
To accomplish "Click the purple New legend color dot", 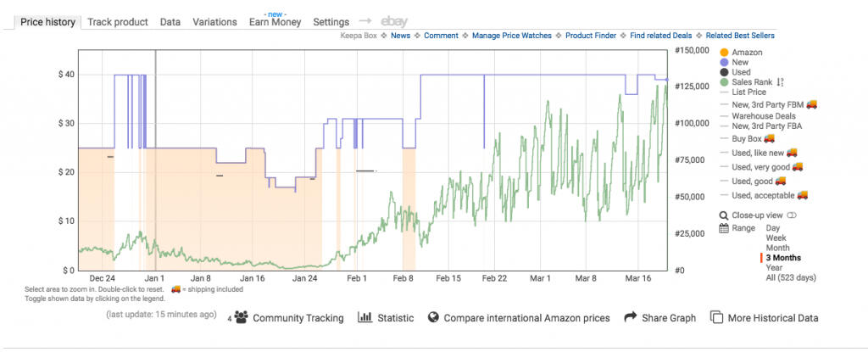I will (x=723, y=63).
